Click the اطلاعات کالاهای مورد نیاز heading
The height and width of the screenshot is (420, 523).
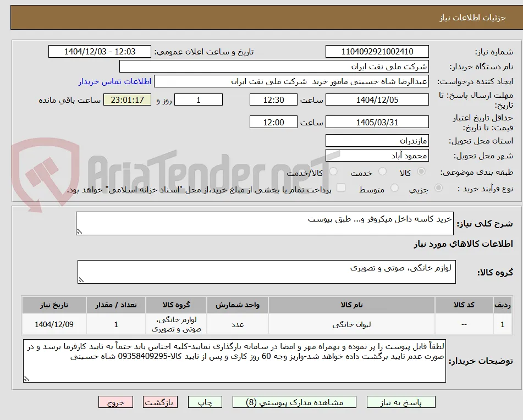pos(463,244)
